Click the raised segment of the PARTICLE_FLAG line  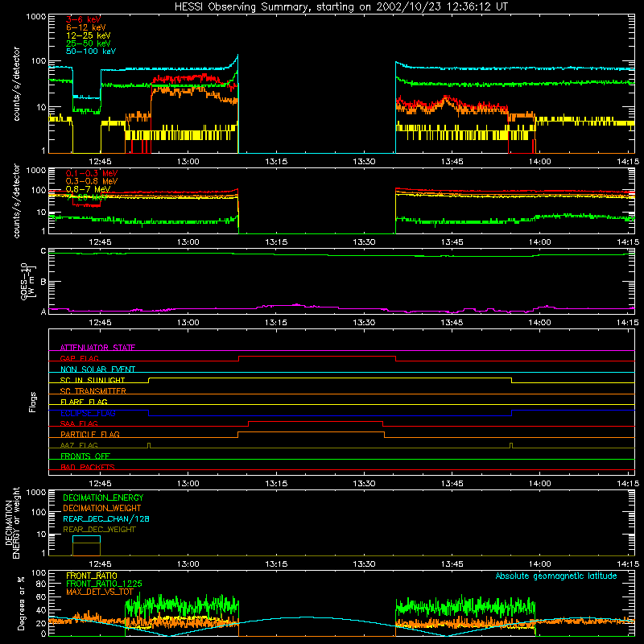pyautogui.click(x=312, y=432)
